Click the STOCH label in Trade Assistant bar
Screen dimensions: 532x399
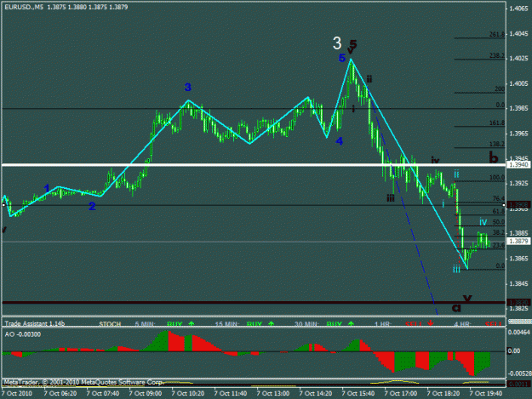tap(110, 324)
